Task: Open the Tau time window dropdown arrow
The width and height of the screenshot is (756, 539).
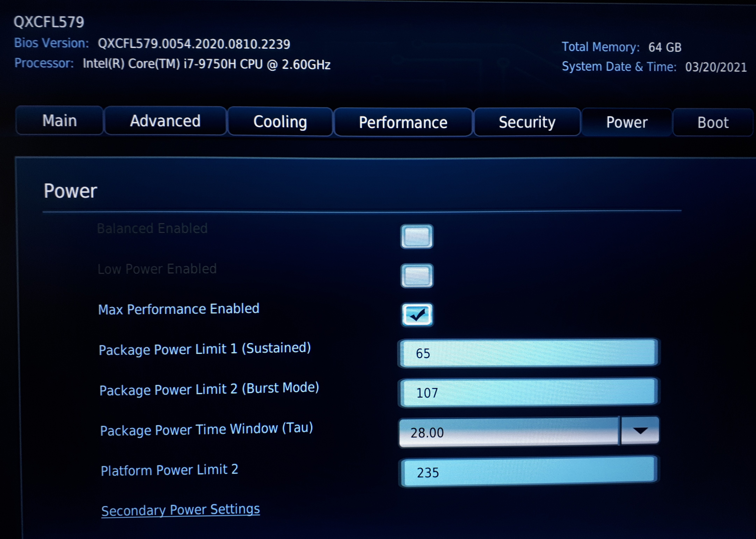Action: 640,431
